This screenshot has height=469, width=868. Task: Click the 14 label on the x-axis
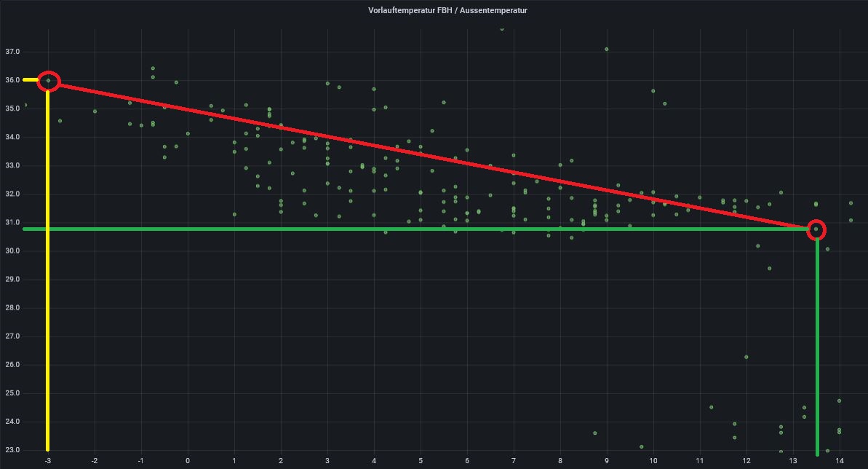coord(839,461)
